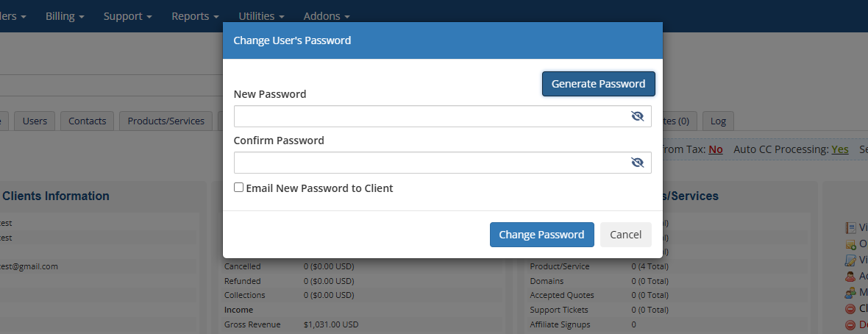Reveal the New Password field using eye icon
Screen dimensions: 868x334
[637, 116]
